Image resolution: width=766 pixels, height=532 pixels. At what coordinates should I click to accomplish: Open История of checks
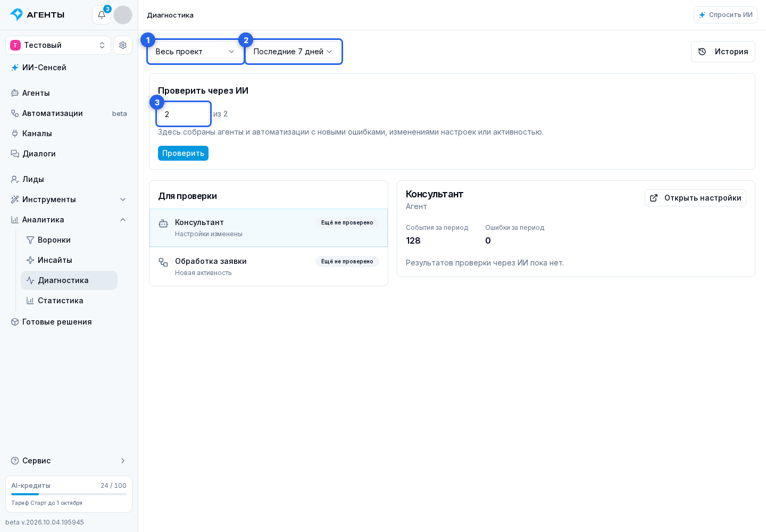[723, 52]
